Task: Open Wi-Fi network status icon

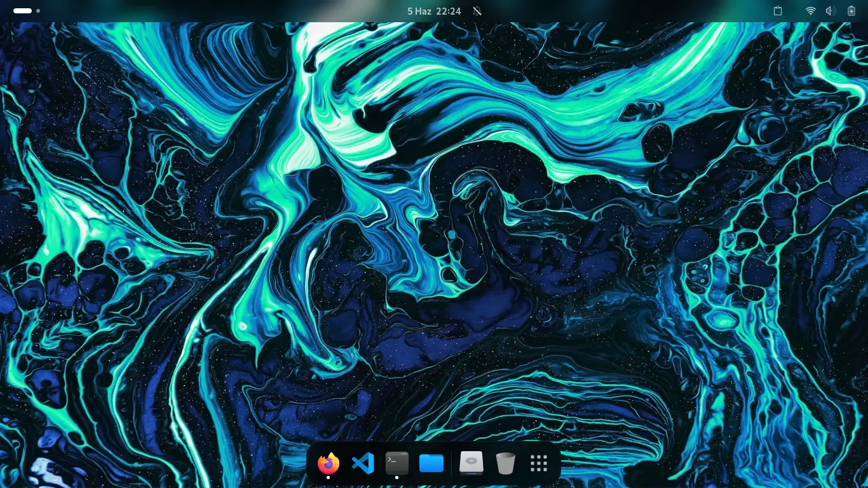Action: click(x=811, y=11)
